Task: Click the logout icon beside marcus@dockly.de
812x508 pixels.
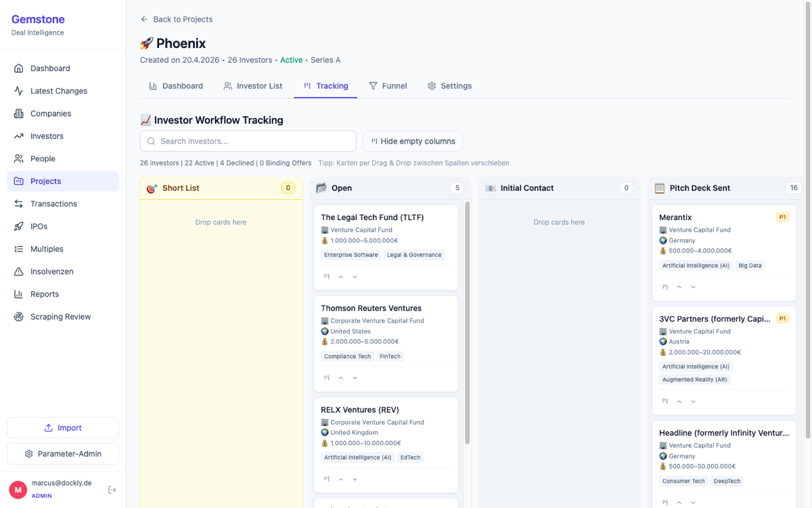Action: [112, 490]
